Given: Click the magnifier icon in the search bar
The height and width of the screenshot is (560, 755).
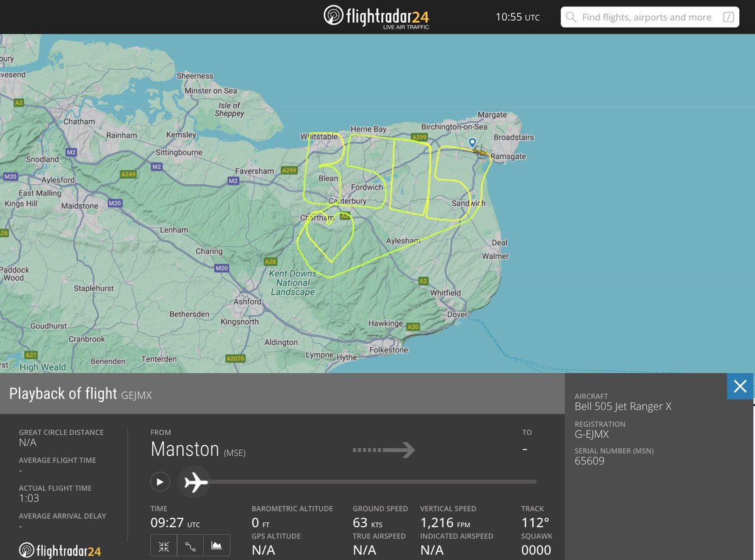Looking at the screenshot, I should (x=571, y=17).
